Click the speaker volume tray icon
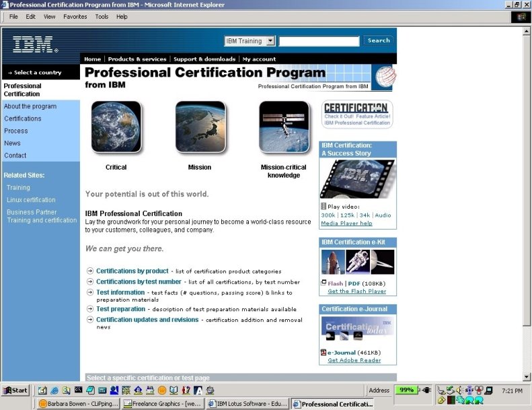The height and width of the screenshot is (410, 532). pyautogui.click(x=459, y=390)
